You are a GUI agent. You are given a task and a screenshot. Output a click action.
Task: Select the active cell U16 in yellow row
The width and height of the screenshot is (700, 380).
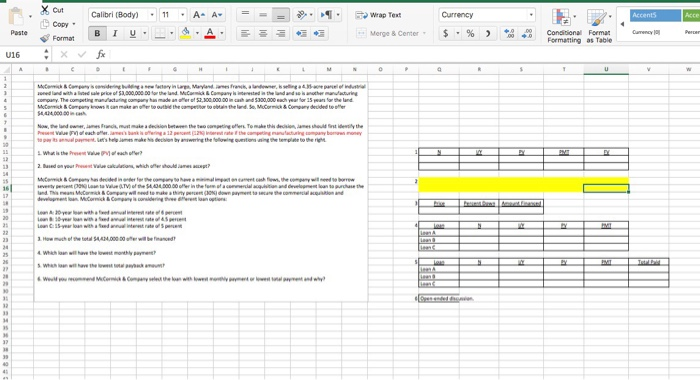[x=606, y=188]
